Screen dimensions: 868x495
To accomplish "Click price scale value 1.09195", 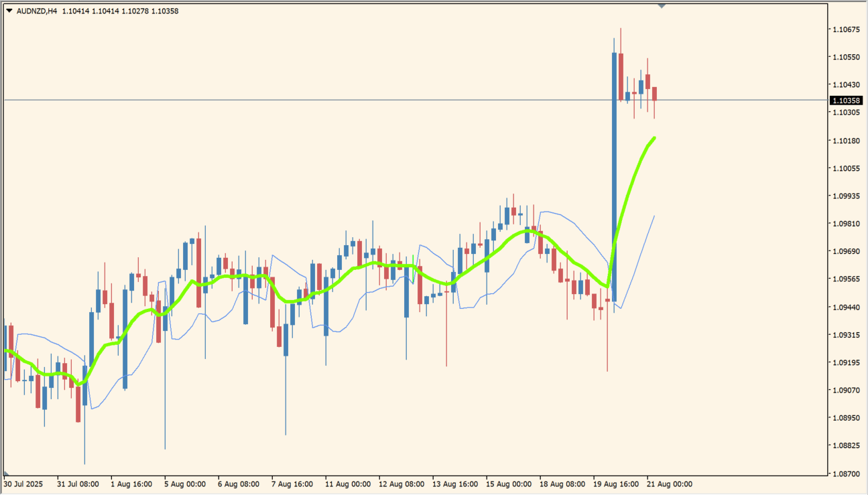I will pyautogui.click(x=846, y=363).
